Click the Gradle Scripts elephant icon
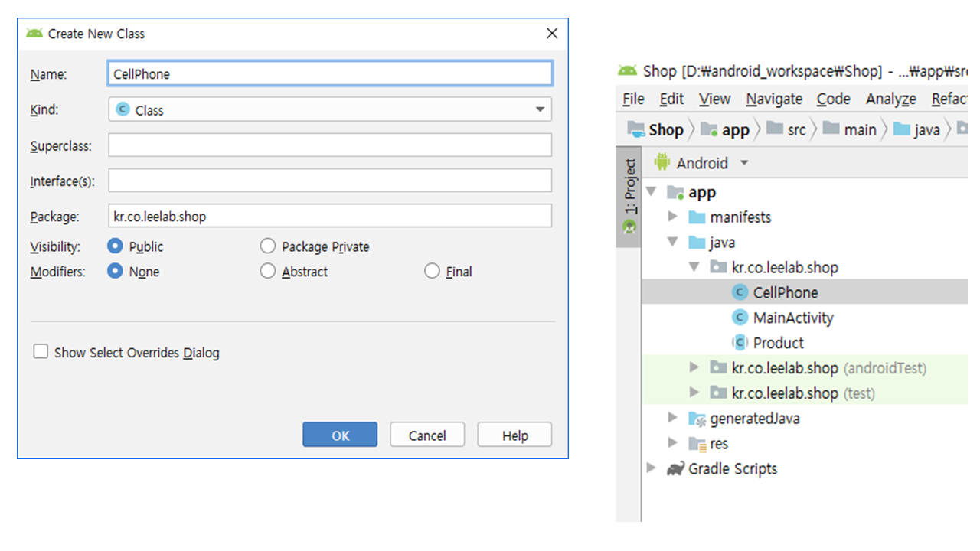 tap(675, 469)
